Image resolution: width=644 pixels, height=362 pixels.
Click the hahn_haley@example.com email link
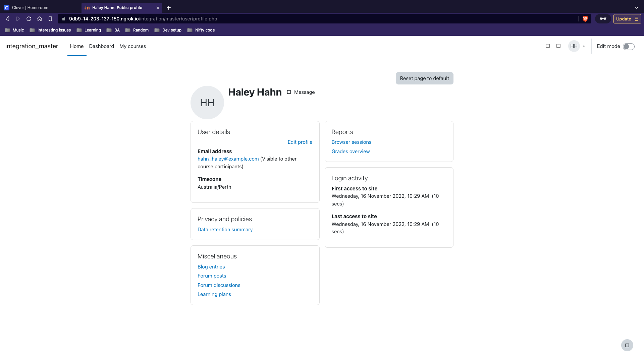pos(228,159)
